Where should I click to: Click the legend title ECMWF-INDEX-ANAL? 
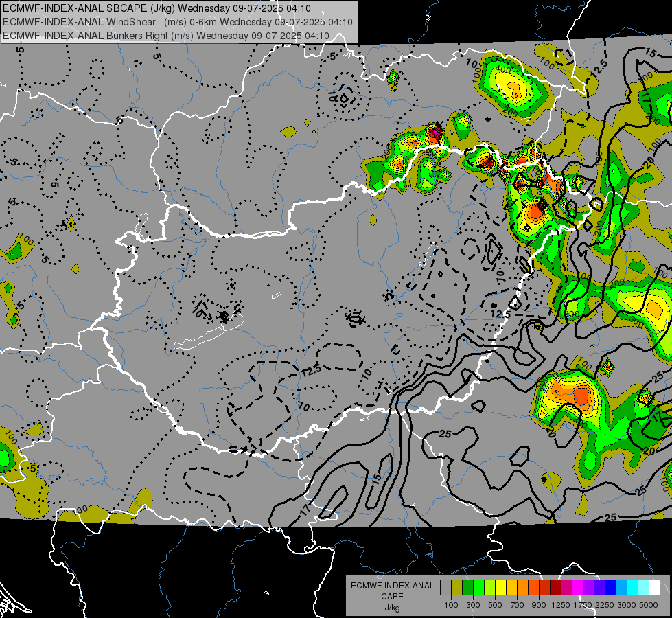tap(392, 586)
